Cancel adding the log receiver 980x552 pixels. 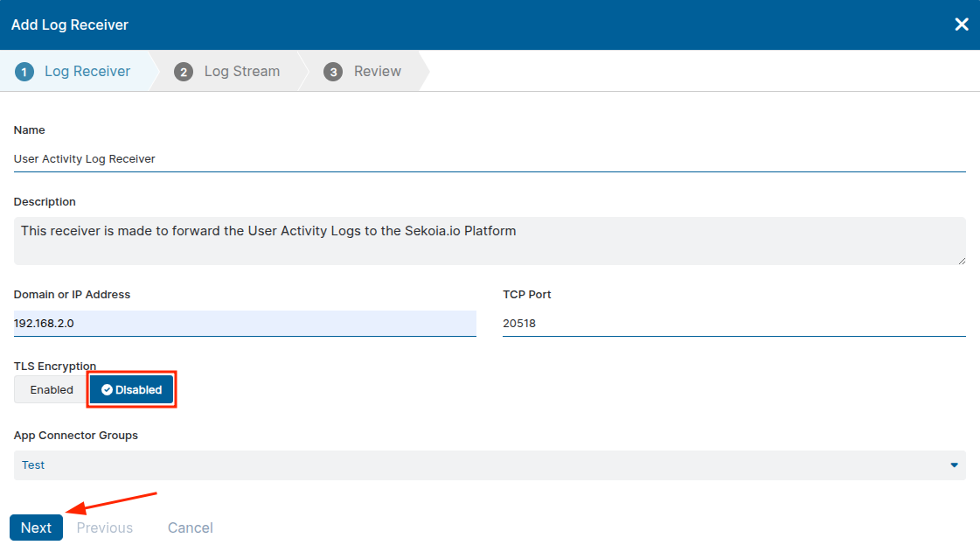click(190, 528)
